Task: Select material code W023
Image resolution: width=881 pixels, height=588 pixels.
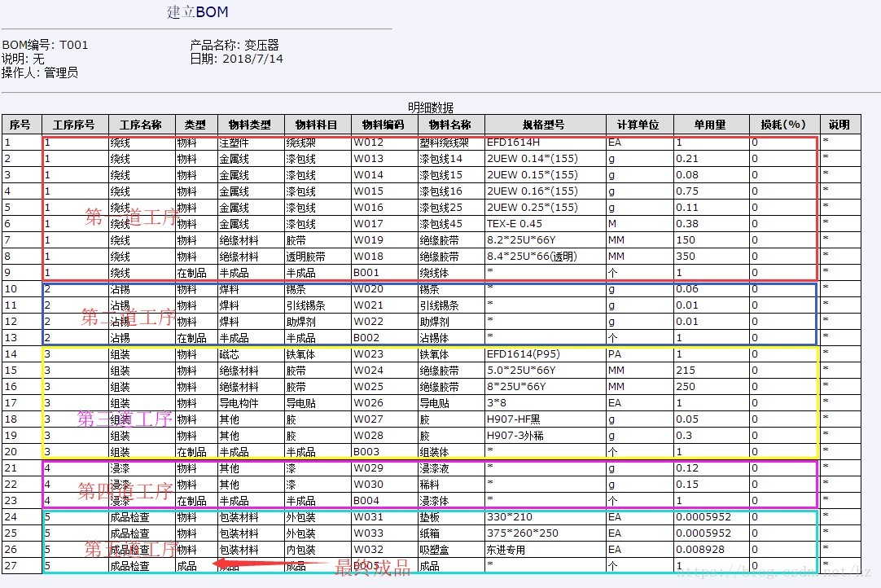Action: point(369,354)
